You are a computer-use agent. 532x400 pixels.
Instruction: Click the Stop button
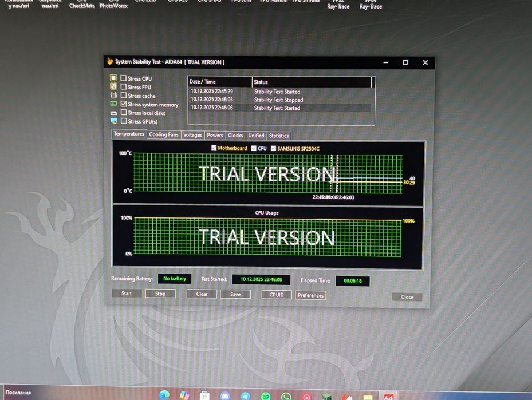point(160,294)
